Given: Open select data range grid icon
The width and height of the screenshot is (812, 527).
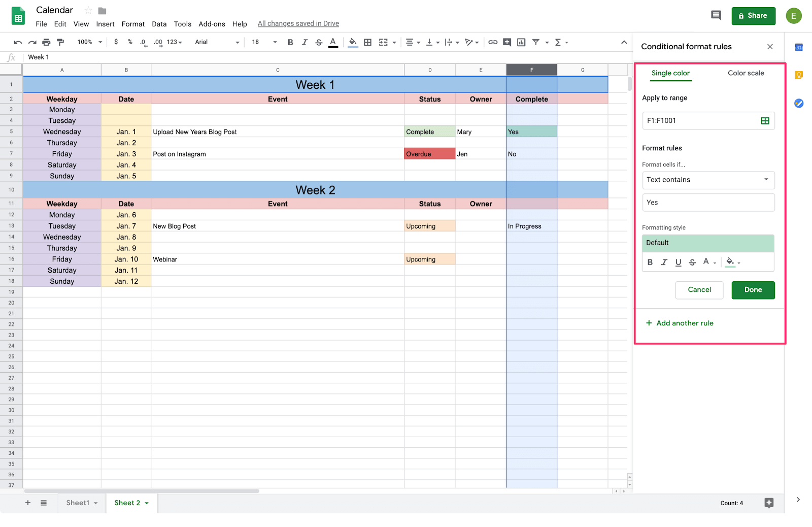Looking at the screenshot, I should pos(765,121).
